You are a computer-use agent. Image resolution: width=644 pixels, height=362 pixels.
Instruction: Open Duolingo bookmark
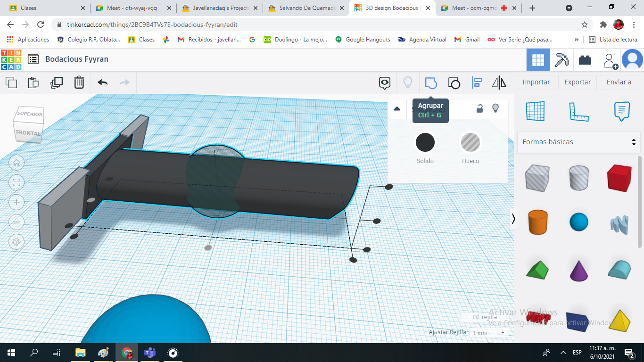click(296, 40)
